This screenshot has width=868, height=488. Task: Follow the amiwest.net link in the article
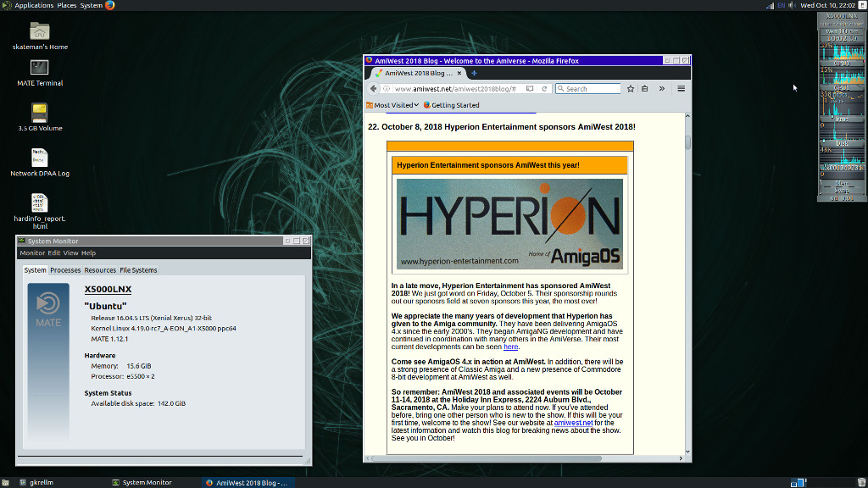tap(574, 423)
